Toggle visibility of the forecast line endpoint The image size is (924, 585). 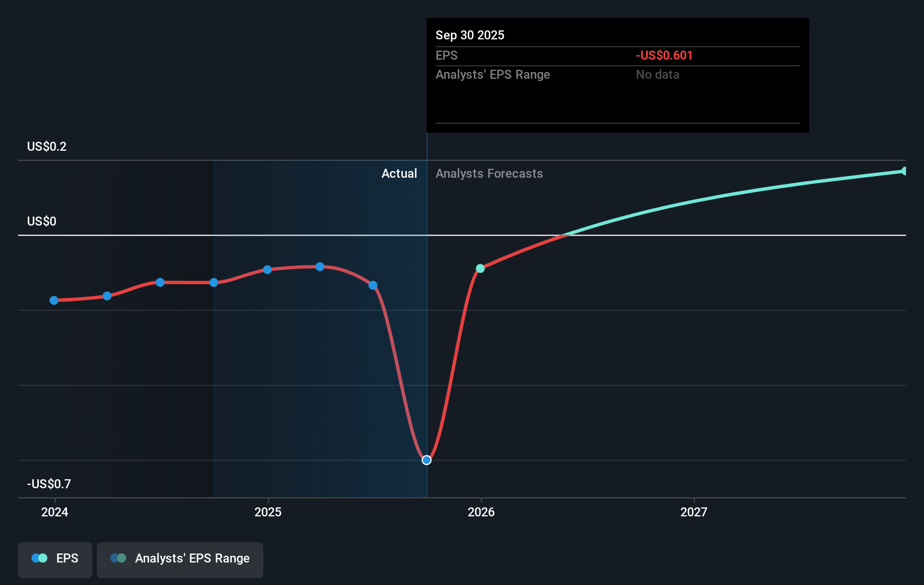tap(905, 170)
